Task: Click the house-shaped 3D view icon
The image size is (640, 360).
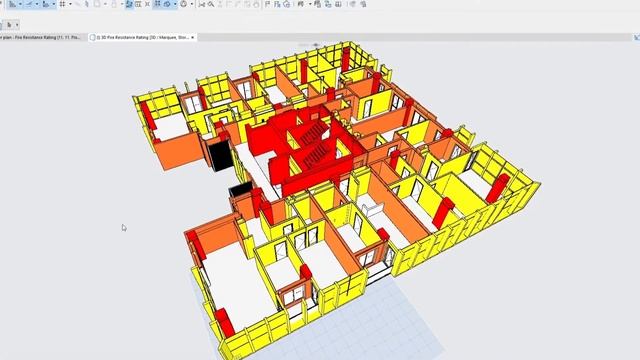Action: point(287,4)
